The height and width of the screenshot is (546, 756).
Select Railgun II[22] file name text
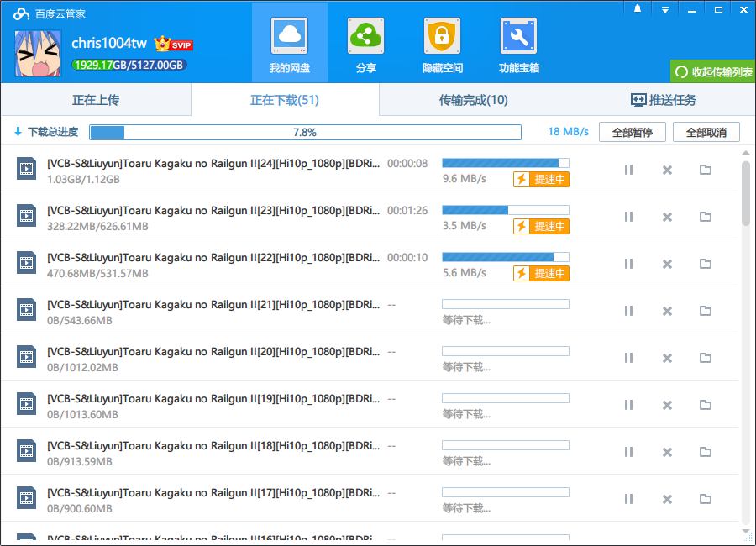[x=213, y=258]
